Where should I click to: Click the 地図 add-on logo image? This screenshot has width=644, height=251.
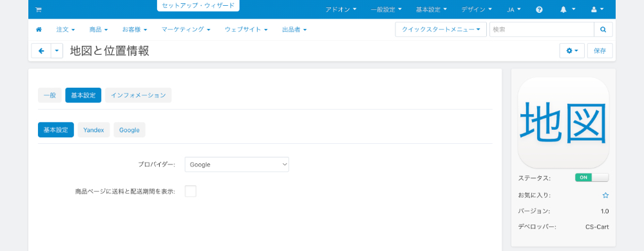(x=563, y=122)
